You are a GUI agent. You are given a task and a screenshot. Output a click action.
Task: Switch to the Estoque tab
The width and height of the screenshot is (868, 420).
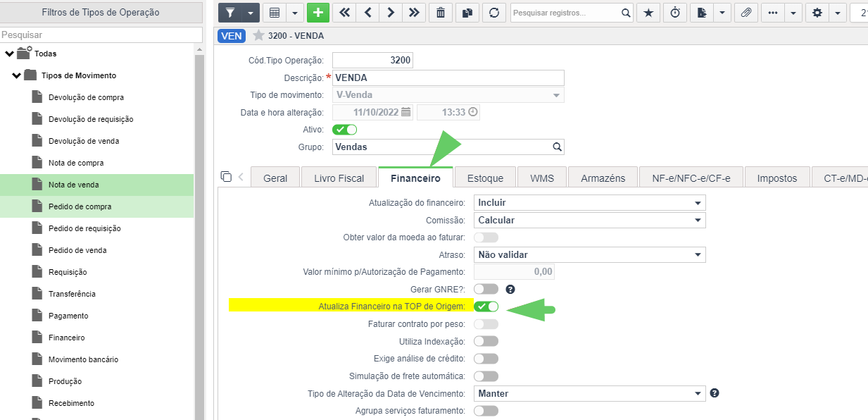pos(485,178)
